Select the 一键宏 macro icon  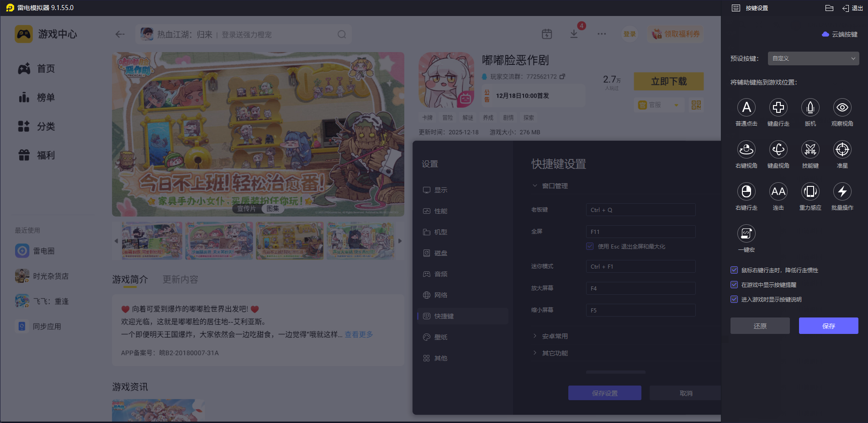tap(746, 233)
